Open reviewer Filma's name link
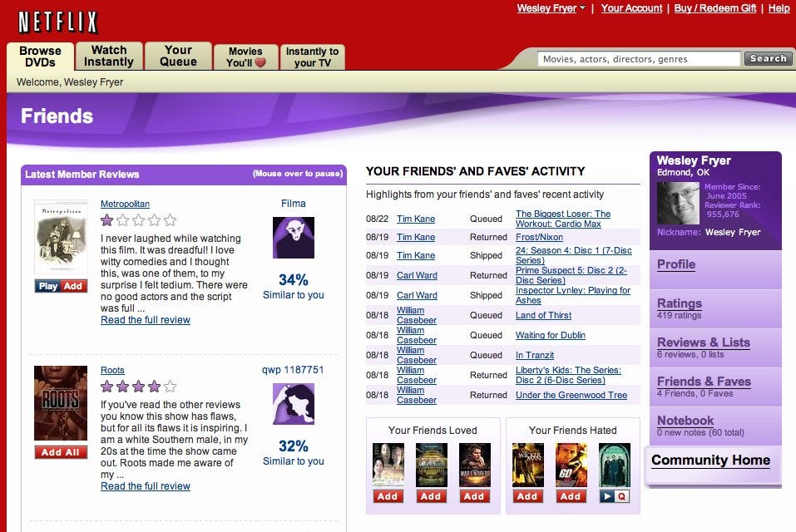796x532 pixels. click(294, 204)
